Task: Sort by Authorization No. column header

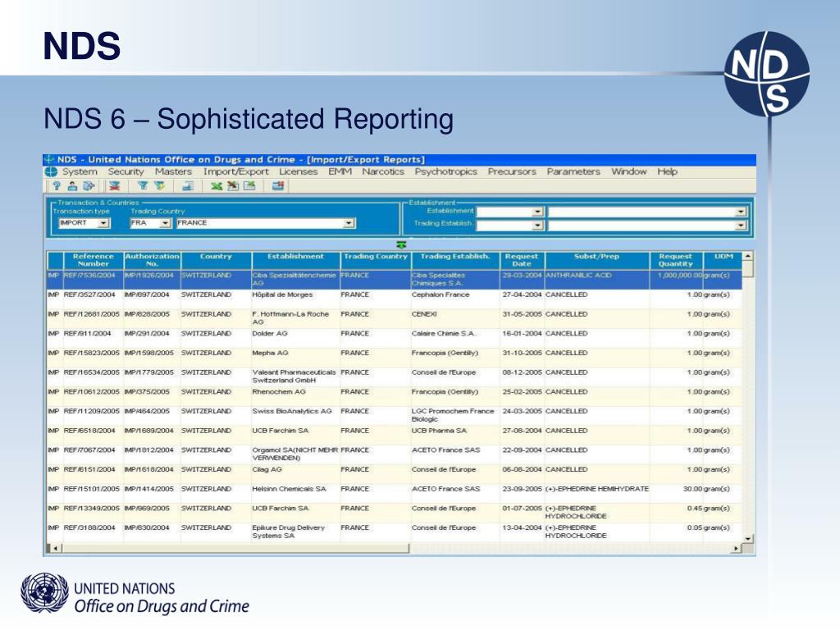Action: click(152, 260)
